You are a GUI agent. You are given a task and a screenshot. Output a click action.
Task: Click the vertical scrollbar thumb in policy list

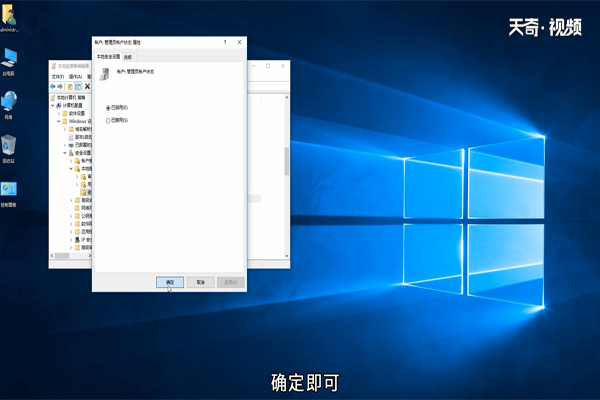(287, 161)
